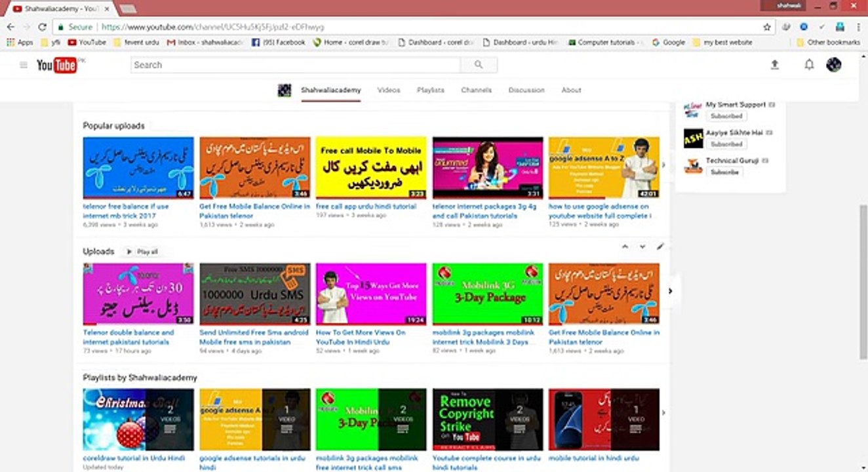Select the Shahwaliacademy home tab
The width and height of the screenshot is (868, 472).
tap(331, 90)
